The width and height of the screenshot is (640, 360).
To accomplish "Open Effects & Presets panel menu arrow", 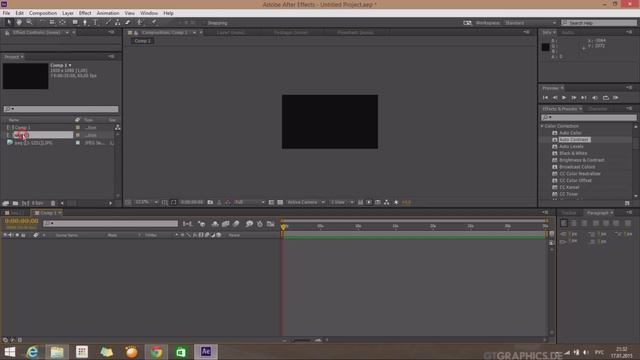I will click(x=580, y=109).
